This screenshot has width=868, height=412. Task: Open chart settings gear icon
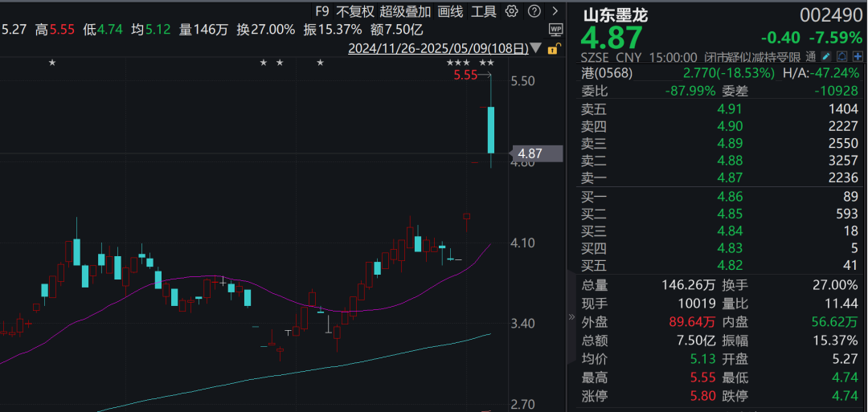point(512,10)
